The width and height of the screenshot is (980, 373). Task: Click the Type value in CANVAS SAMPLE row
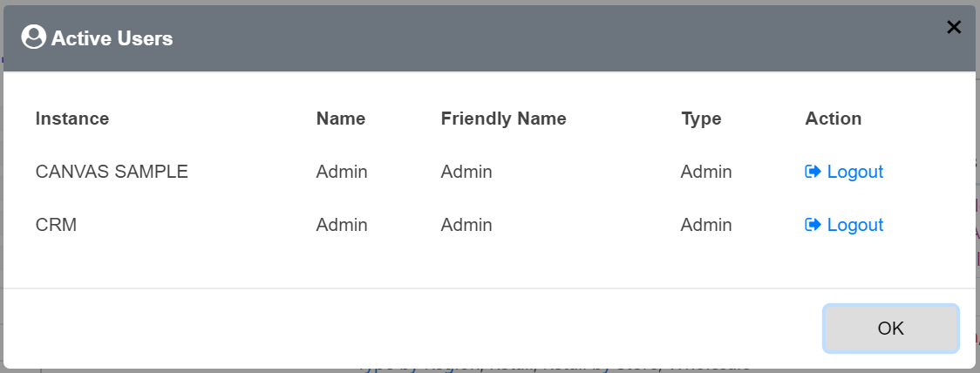(706, 172)
